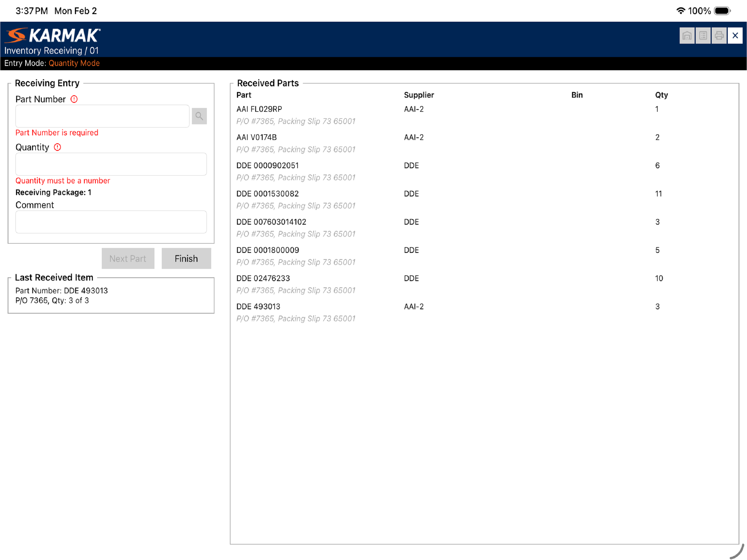Click quantity 10 for DDE 02476233
Viewport: 747px width, 560px height.
(659, 278)
